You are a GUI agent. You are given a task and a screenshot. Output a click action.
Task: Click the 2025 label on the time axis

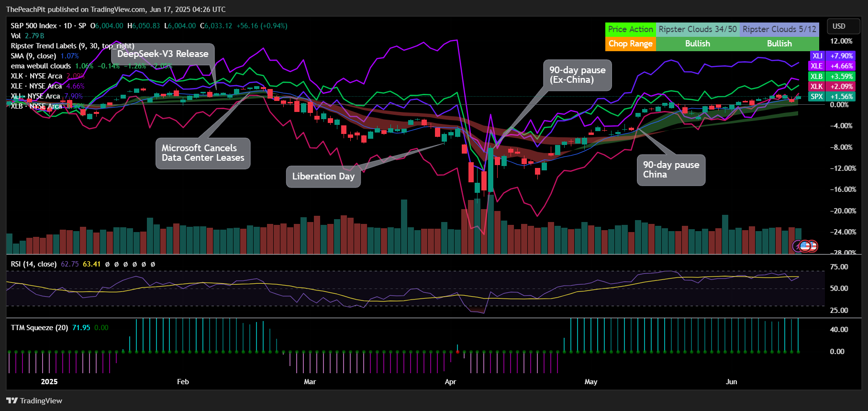(49, 382)
